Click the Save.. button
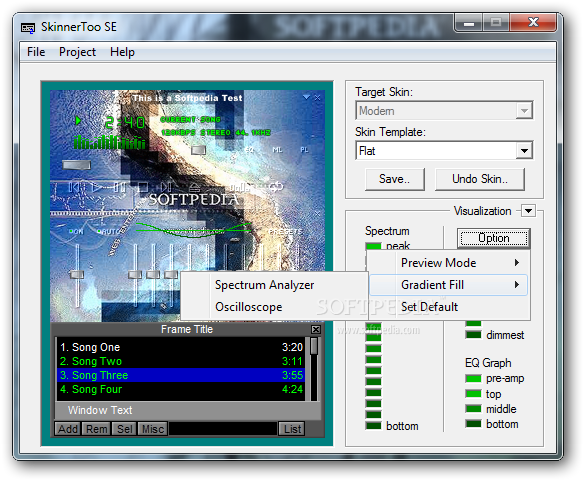The image size is (584, 481). (x=395, y=179)
